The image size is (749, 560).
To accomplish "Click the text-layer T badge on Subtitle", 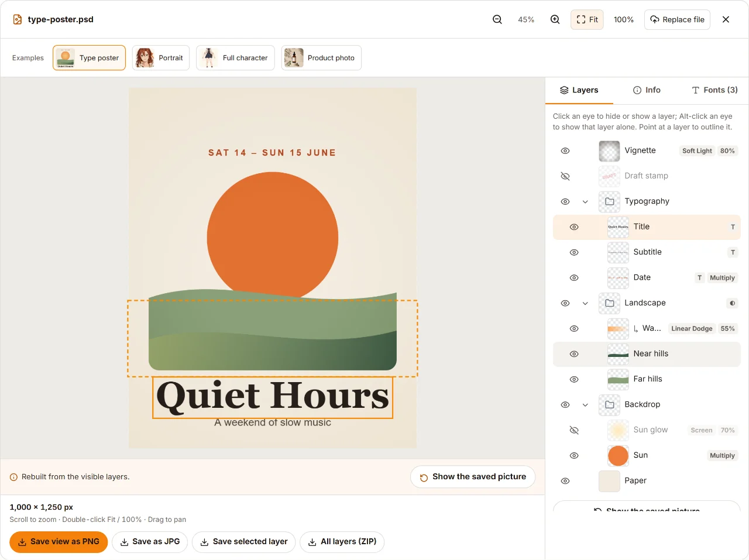I will [x=733, y=252].
